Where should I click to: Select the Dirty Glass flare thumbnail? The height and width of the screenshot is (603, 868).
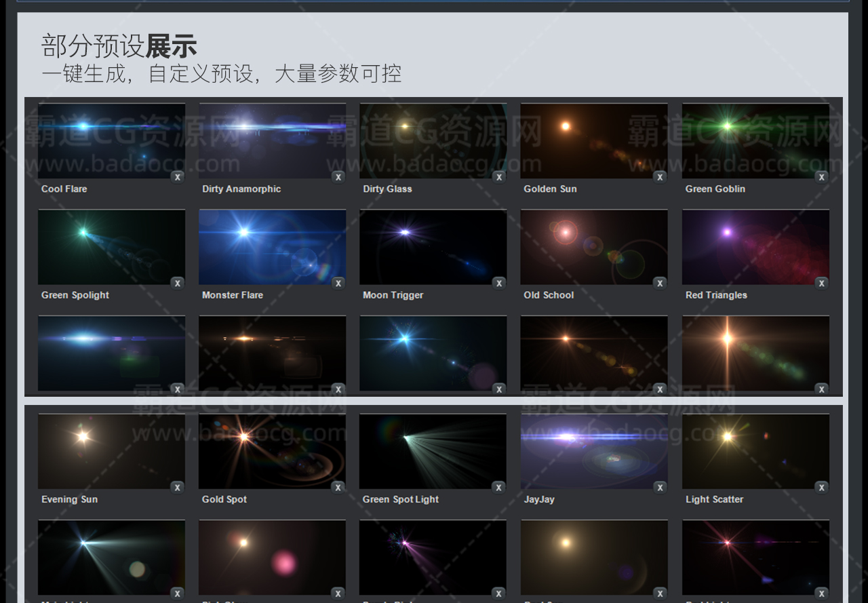pyautogui.click(x=433, y=140)
